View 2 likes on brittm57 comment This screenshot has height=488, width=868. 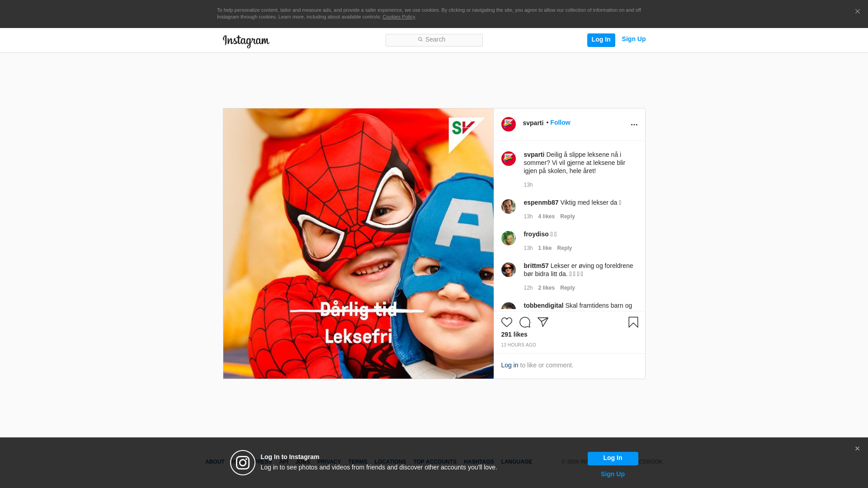coord(546,288)
